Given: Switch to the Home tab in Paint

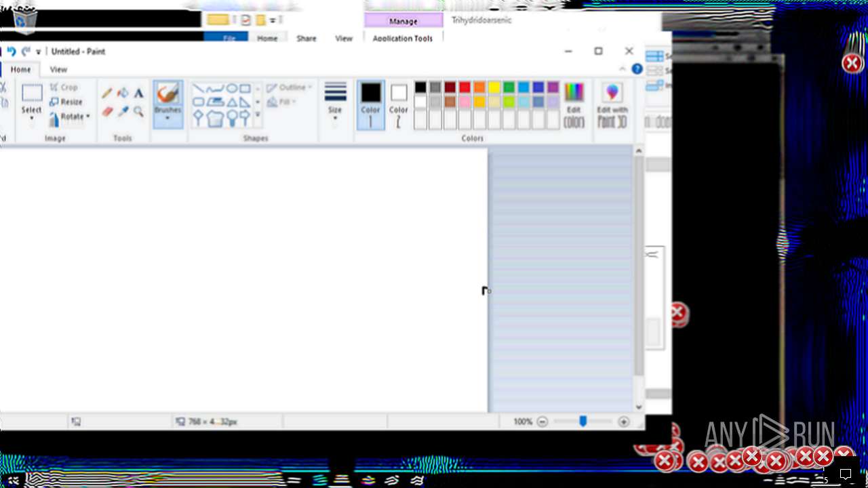Looking at the screenshot, I should coord(20,69).
